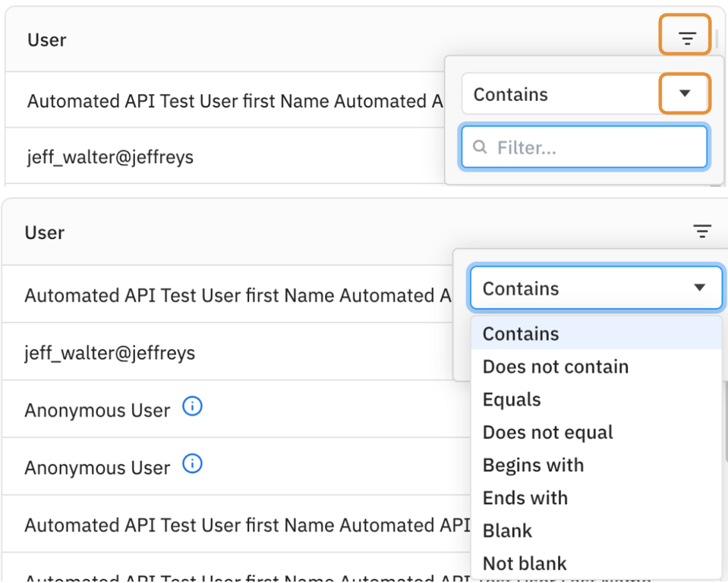Pick the 'Does not equal' option

[547, 433]
